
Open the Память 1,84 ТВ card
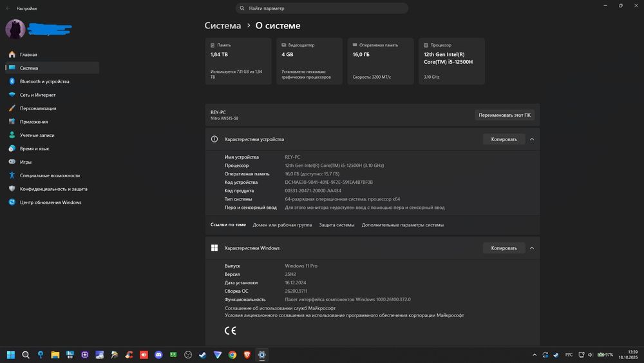tap(238, 61)
